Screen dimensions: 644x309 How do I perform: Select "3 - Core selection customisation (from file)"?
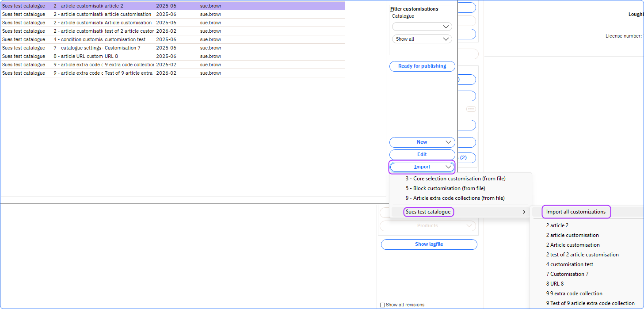tap(455, 179)
